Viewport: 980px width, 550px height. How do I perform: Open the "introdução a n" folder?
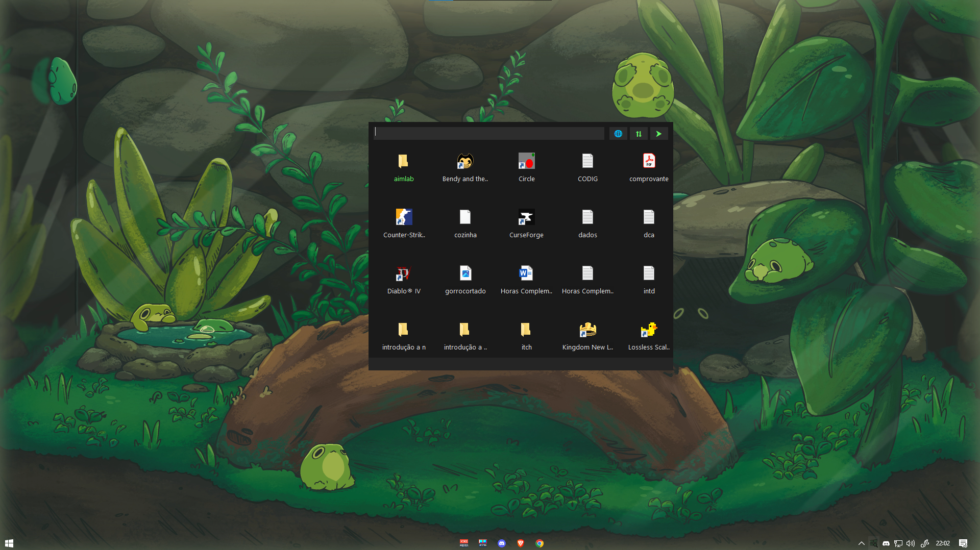(404, 336)
